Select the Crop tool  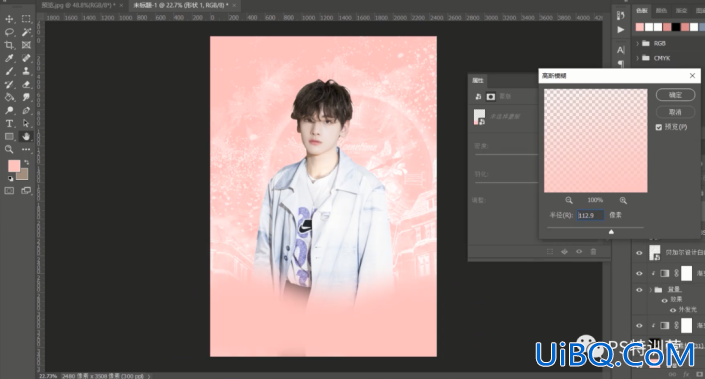point(9,45)
